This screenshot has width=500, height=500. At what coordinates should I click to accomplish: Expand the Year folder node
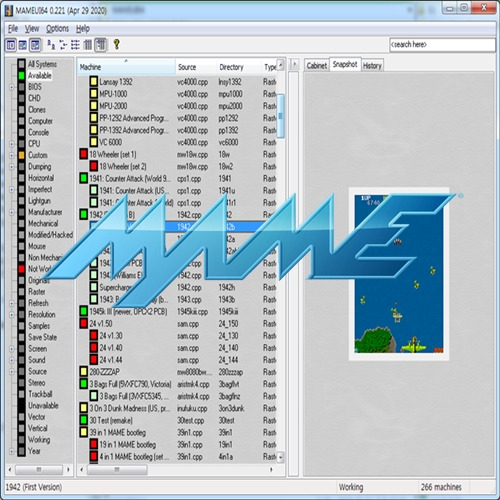tap(12, 451)
